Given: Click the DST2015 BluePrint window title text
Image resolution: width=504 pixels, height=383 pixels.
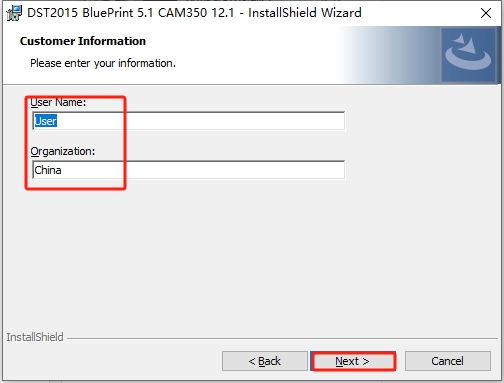Looking at the screenshot, I should coord(194,13).
